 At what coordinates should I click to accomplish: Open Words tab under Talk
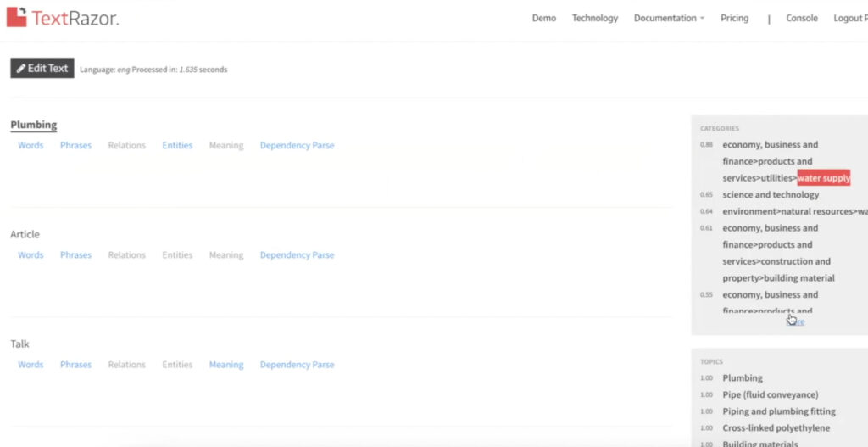(31, 365)
